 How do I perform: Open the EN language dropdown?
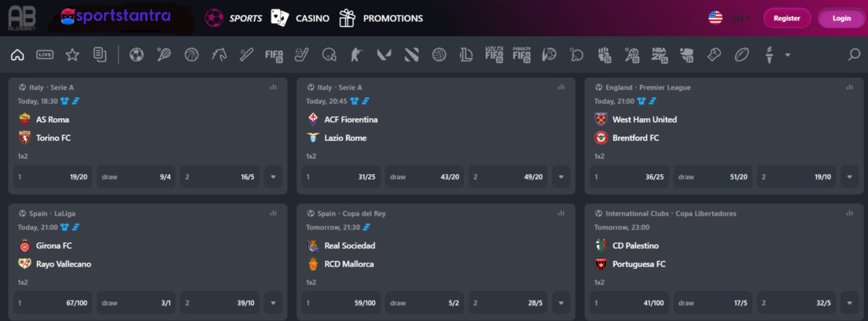click(742, 18)
